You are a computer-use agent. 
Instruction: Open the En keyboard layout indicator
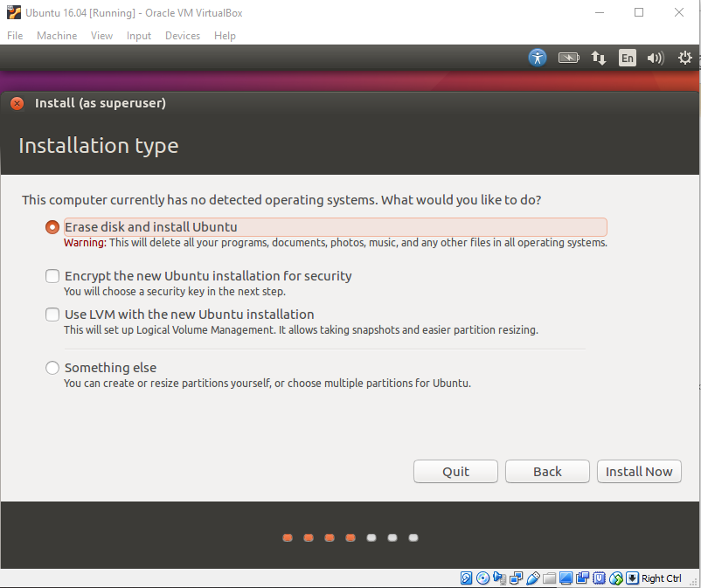(x=628, y=58)
